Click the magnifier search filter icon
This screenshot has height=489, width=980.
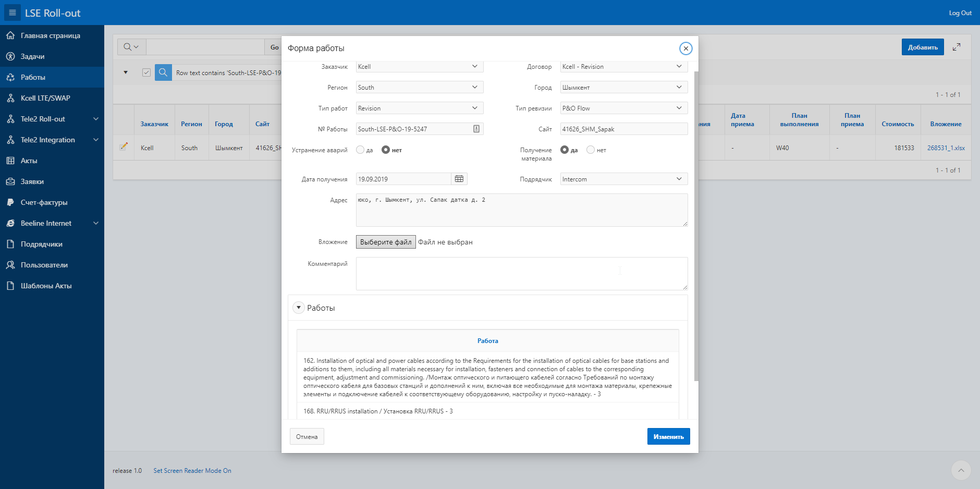163,72
